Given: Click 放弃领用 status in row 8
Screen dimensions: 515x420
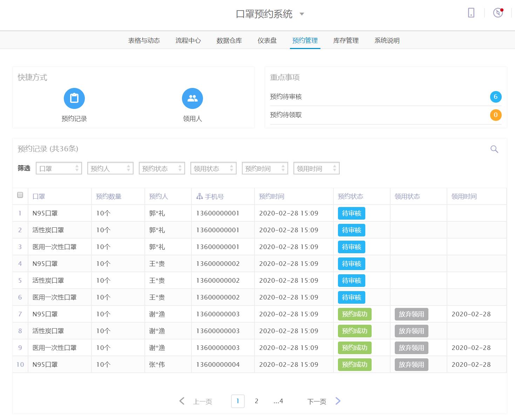Looking at the screenshot, I should pyautogui.click(x=412, y=331).
